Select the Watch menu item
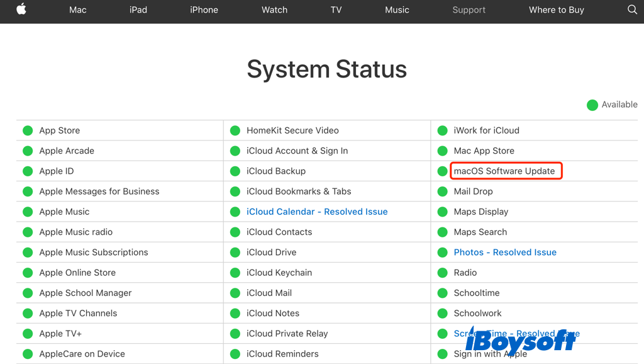 [x=274, y=10]
